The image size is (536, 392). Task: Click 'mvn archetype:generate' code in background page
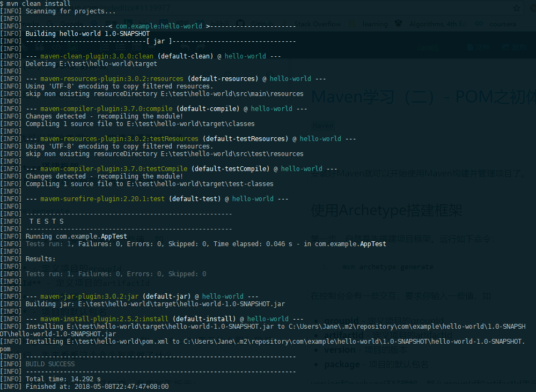tap(388, 267)
